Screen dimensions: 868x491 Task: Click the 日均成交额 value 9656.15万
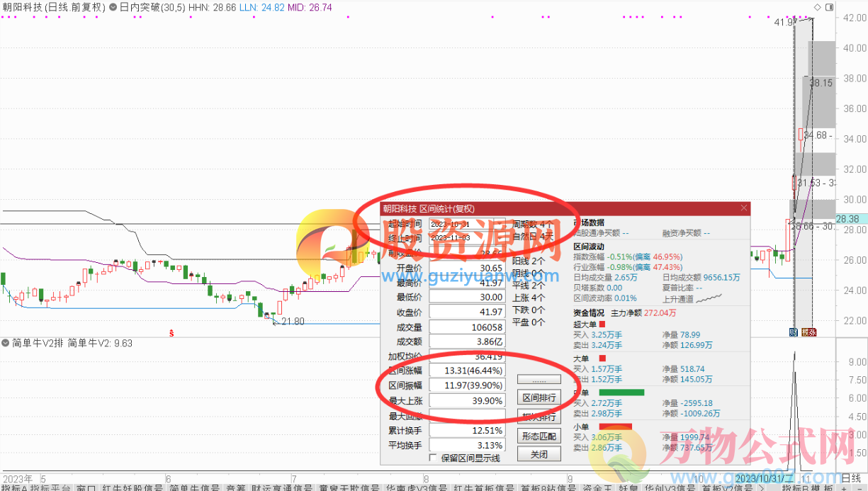(x=722, y=277)
